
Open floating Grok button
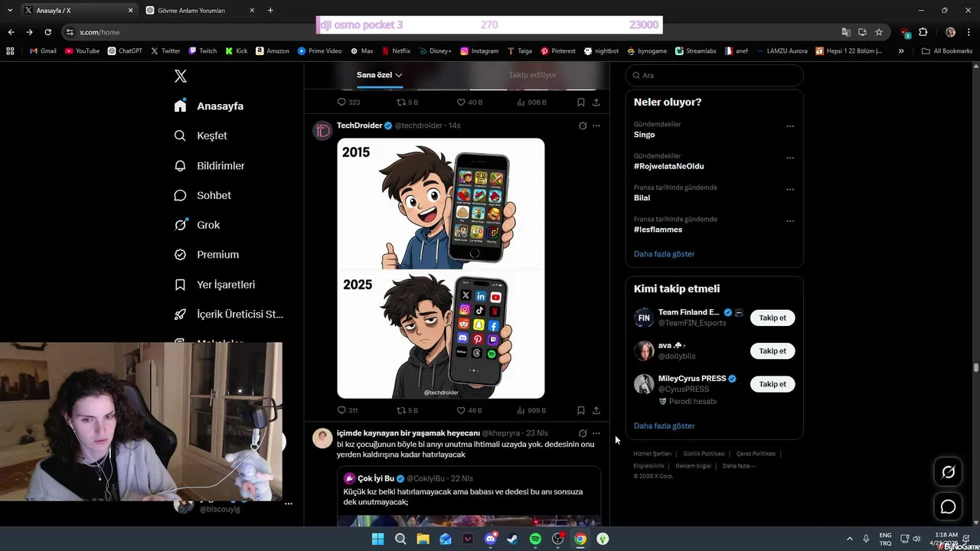[x=948, y=472]
